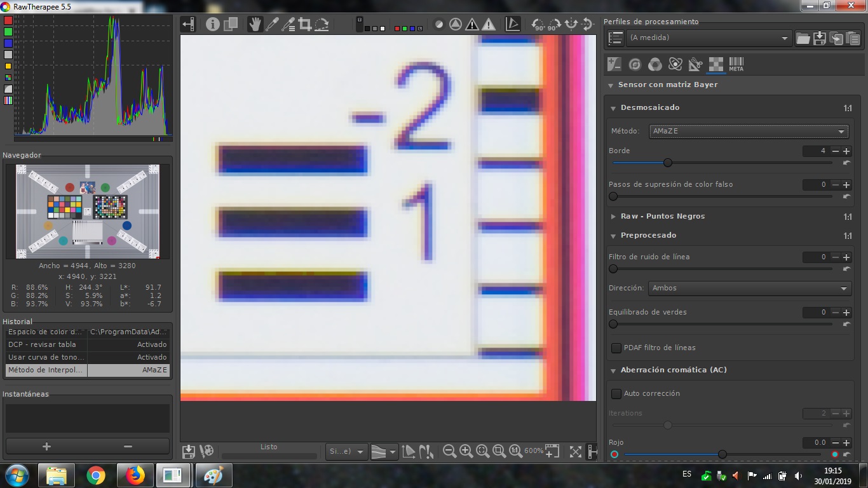
Task: Open the Método demosaicing dropdown (AMaZE)
Action: tap(749, 132)
